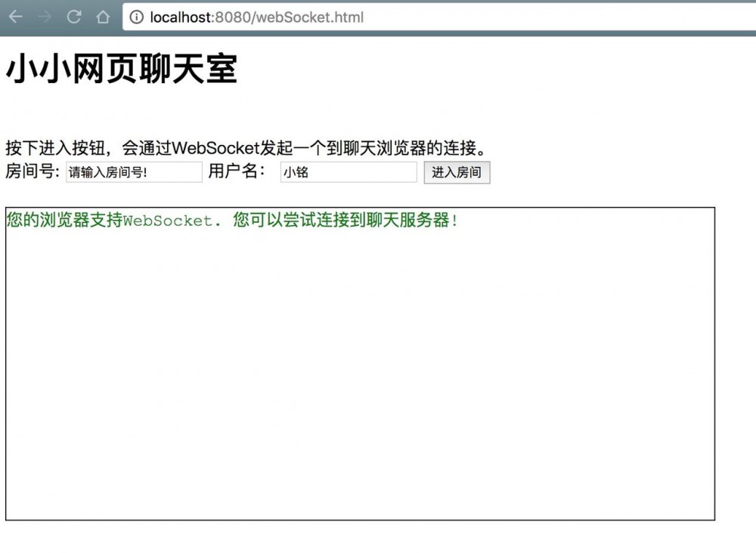The image size is (756, 553).
Task: Click the page reload icon
Action: 73,17
